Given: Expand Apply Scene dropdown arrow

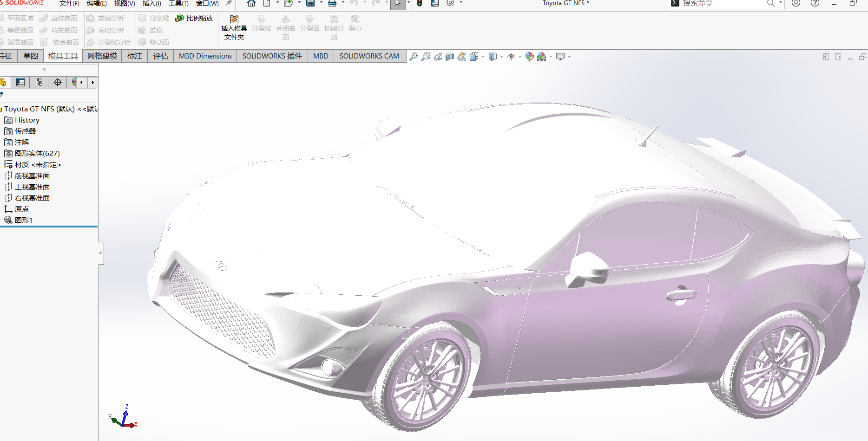Looking at the screenshot, I should click(x=551, y=57).
